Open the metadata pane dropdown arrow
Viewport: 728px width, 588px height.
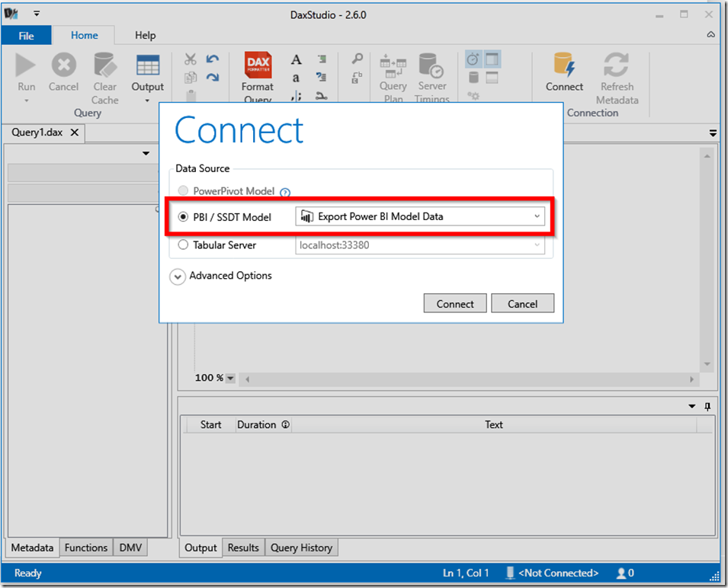146,154
